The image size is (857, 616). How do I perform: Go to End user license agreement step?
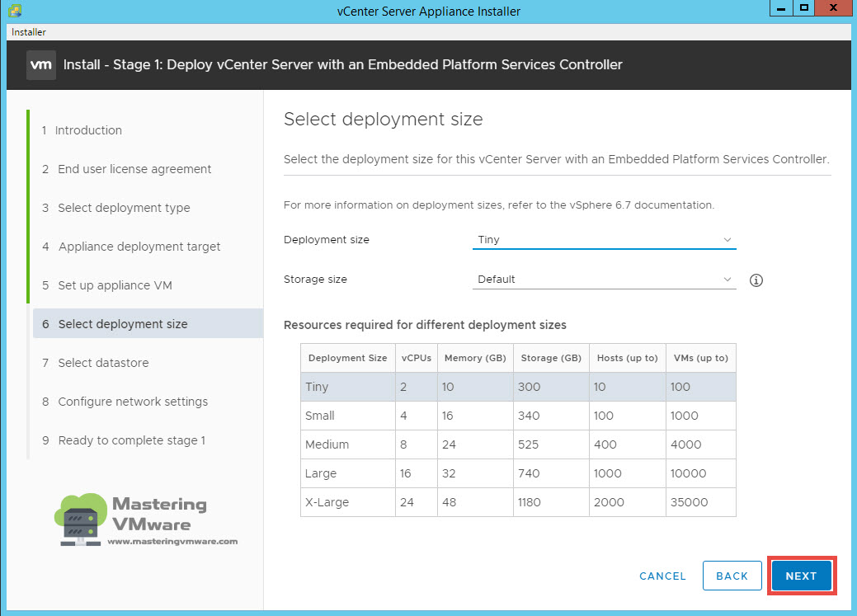(x=127, y=169)
